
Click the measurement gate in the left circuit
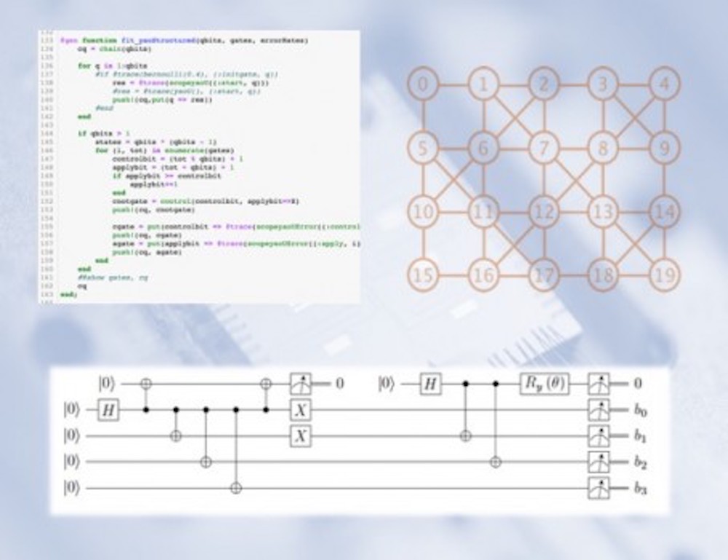(x=300, y=382)
